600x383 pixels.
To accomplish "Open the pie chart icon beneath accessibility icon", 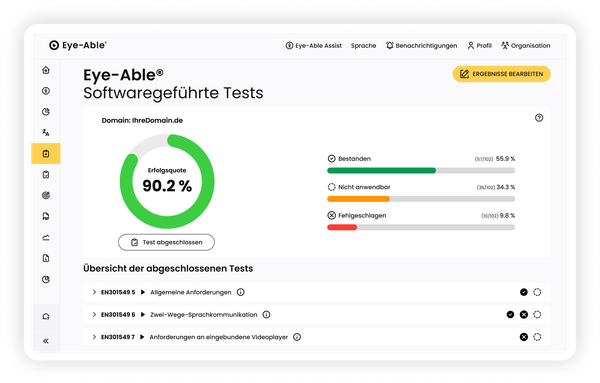I will point(46,112).
